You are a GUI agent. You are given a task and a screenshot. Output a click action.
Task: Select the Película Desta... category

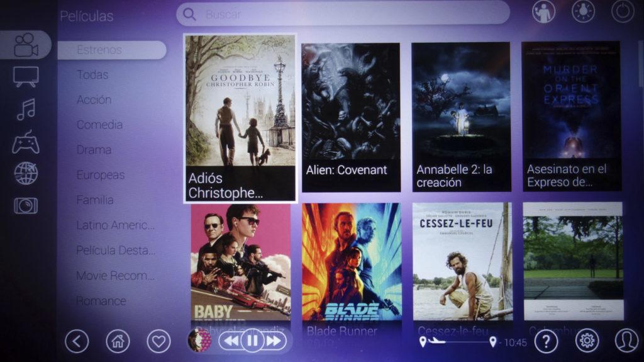[116, 250]
